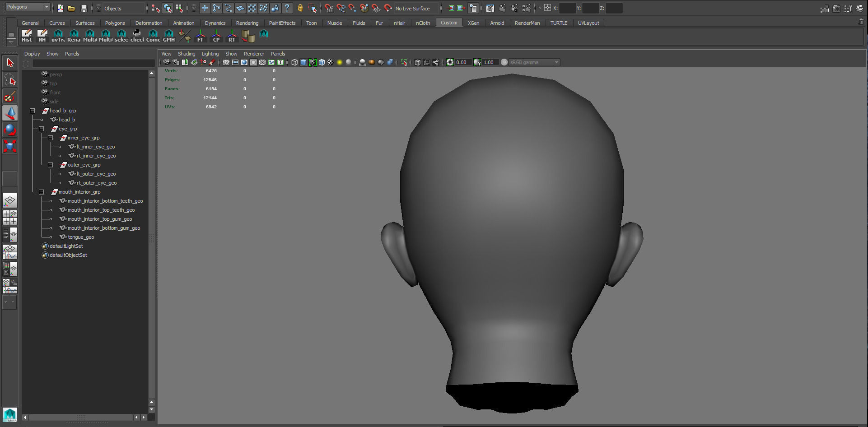Image resolution: width=868 pixels, height=427 pixels.
Task: Click the Snap to grids magnet icon
Action: pyautogui.click(x=329, y=8)
